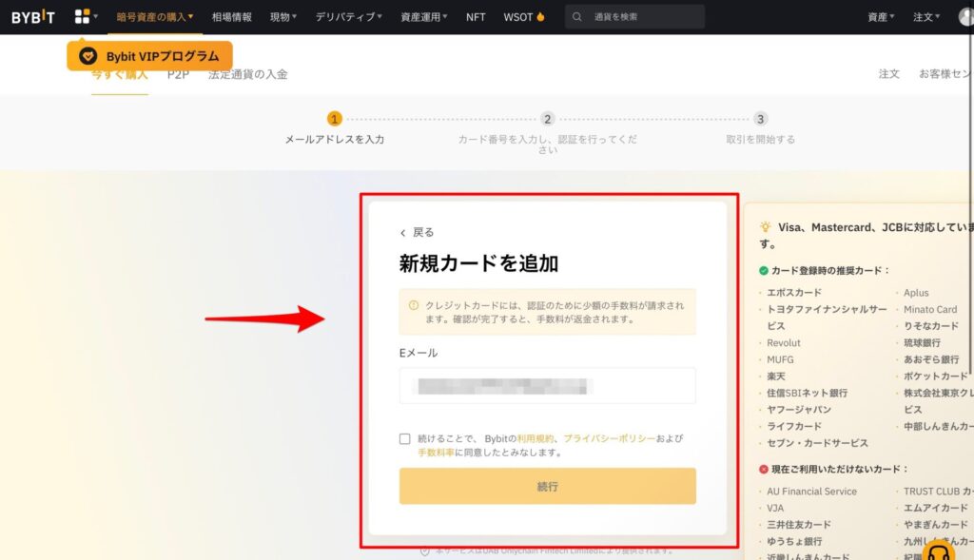Select Minato Card entry
This screenshot has width=974, height=560.
pos(930,309)
